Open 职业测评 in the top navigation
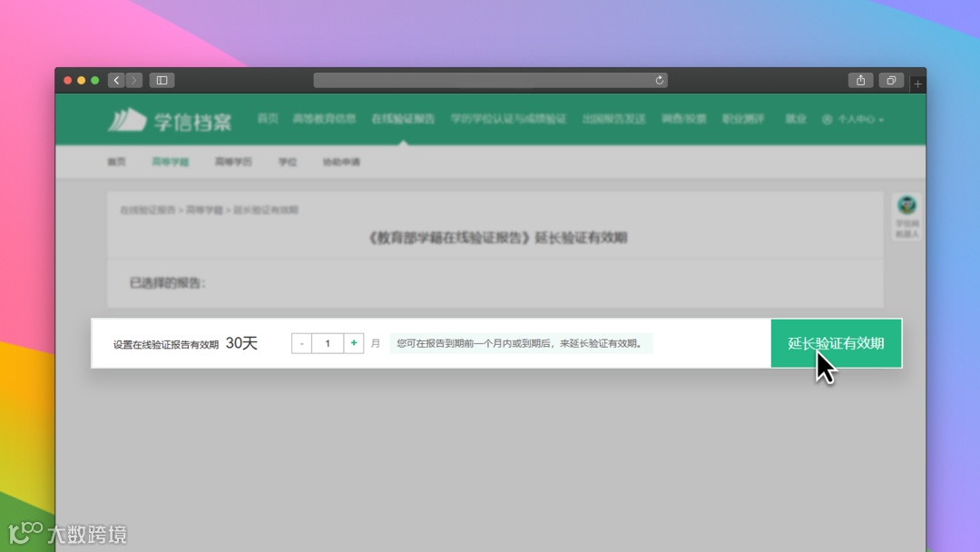This screenshot has width=980, height=552. [742, 119]
